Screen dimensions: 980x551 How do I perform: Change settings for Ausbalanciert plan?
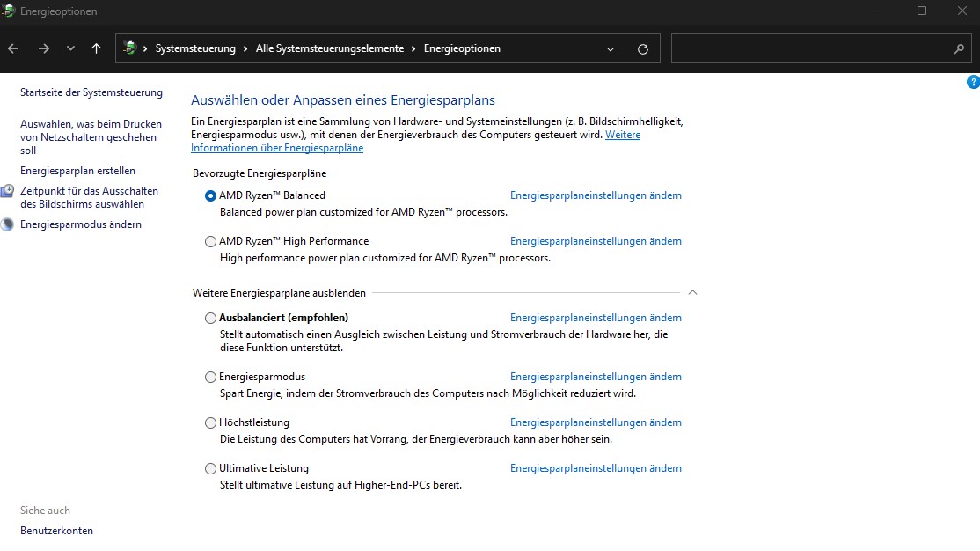click(x=596, y=318)
